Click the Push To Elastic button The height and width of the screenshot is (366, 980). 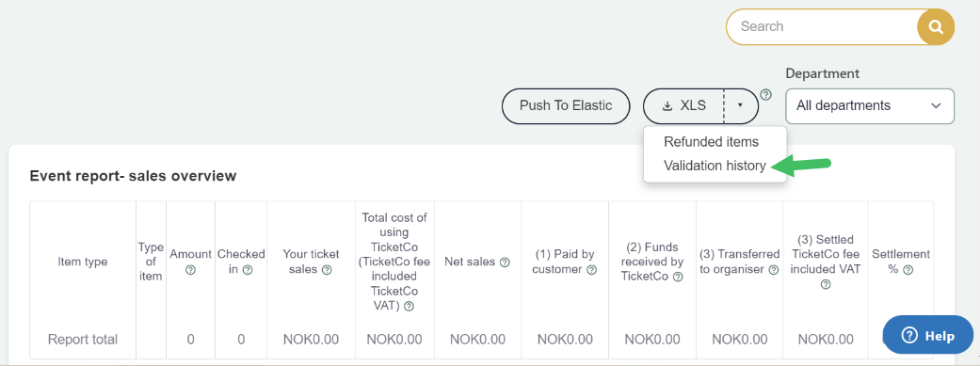566,105
